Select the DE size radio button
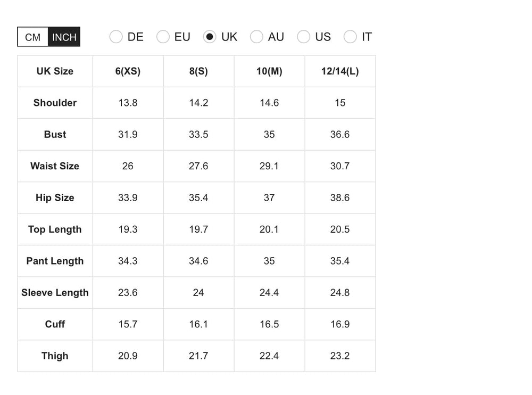 (x=115, y=37)
